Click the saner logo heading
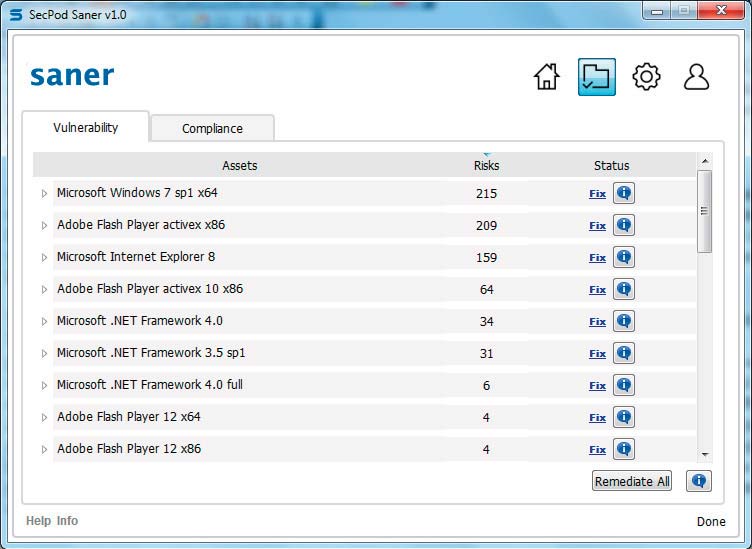 (72, 76)
